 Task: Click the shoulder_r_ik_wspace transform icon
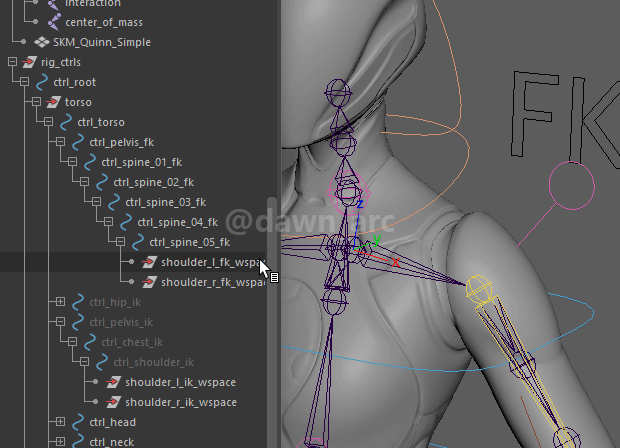[113, 402]
